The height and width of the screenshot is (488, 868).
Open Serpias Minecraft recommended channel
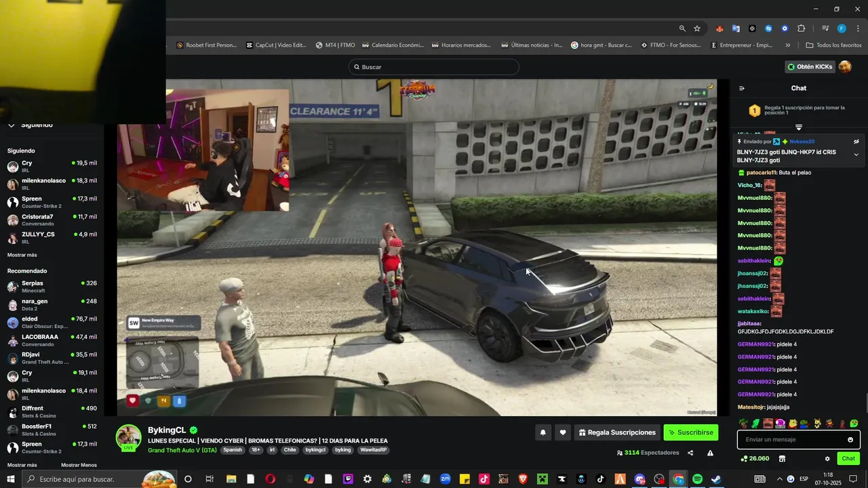tap(52, 286)
